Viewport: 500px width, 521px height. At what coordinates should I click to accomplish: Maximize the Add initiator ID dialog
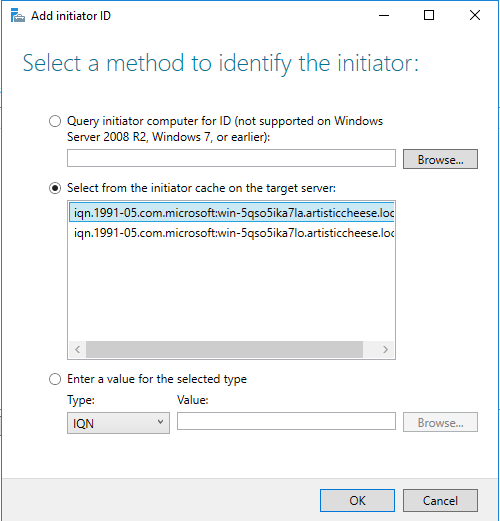tap(429, 15)
